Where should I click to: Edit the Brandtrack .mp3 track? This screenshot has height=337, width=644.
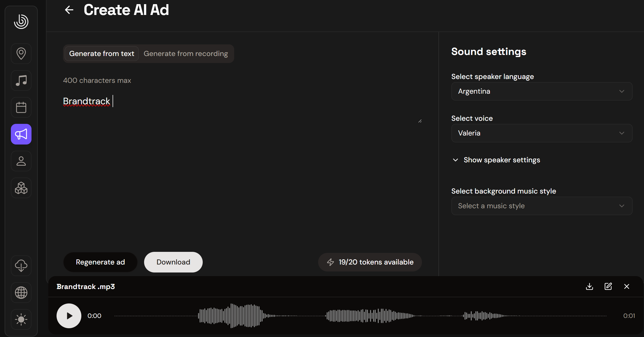point(608,286)
